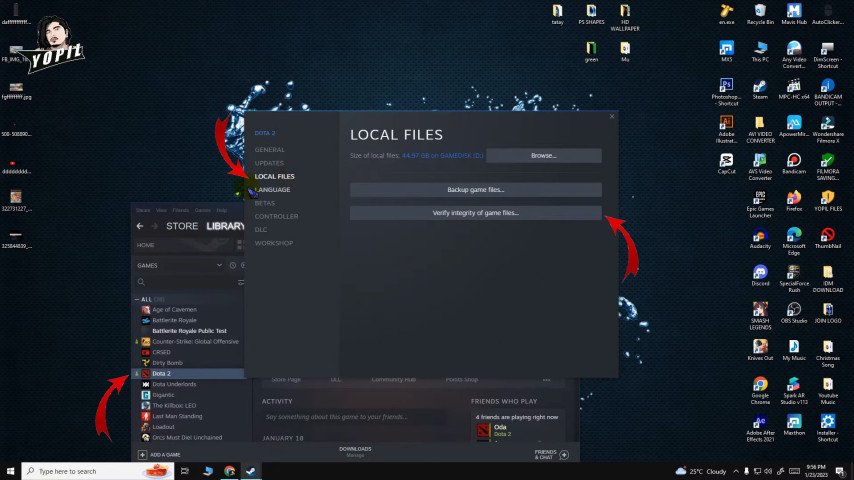The height and width of the screenshot is (480, 854).
Task: Select The Killbox LEO in game list
Action: coord(174,405)
